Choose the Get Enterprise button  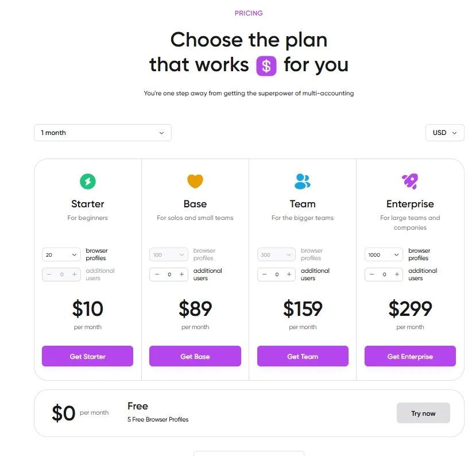(410, 357)
